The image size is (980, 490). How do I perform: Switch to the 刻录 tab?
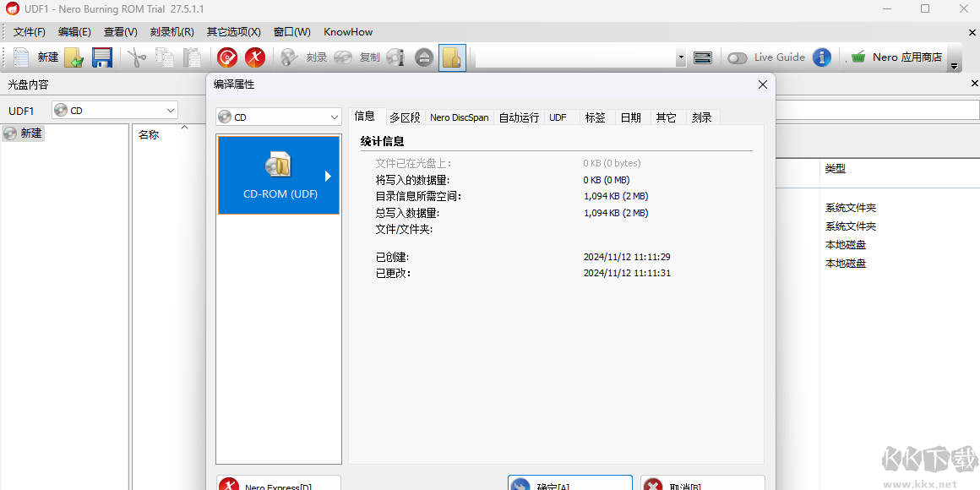(702, 117)
